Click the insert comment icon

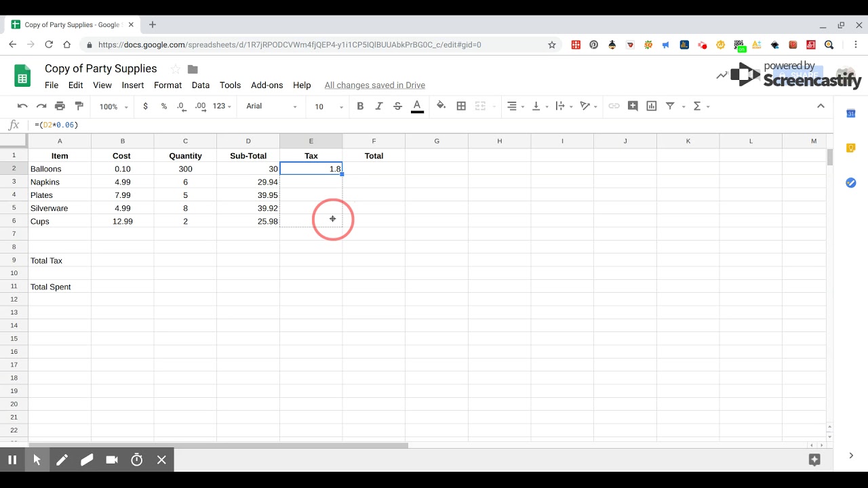tap(633, 106)
